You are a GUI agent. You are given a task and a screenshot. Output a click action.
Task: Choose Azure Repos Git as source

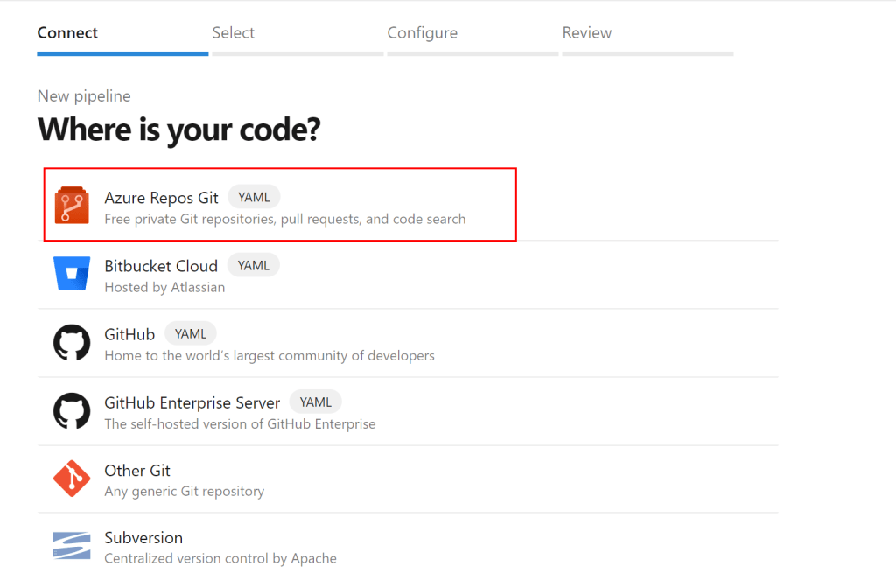pos(161,198)
